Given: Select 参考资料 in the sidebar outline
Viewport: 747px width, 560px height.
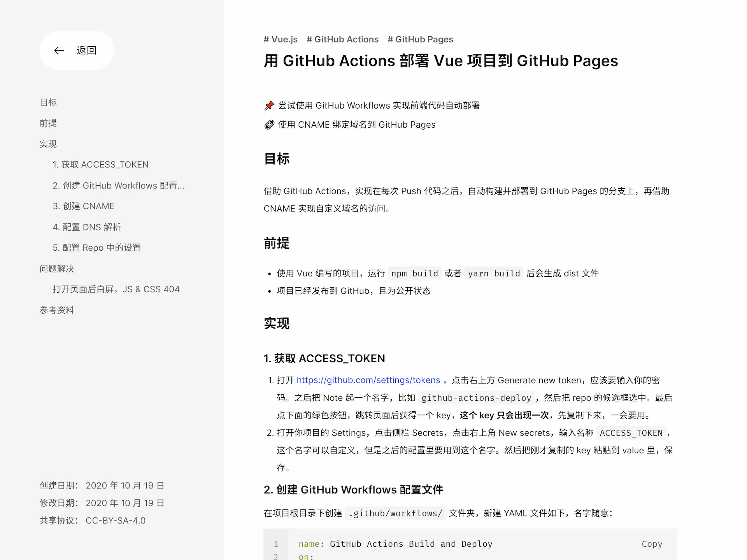Looking at the screenshot, I should (x=57, y=310).
